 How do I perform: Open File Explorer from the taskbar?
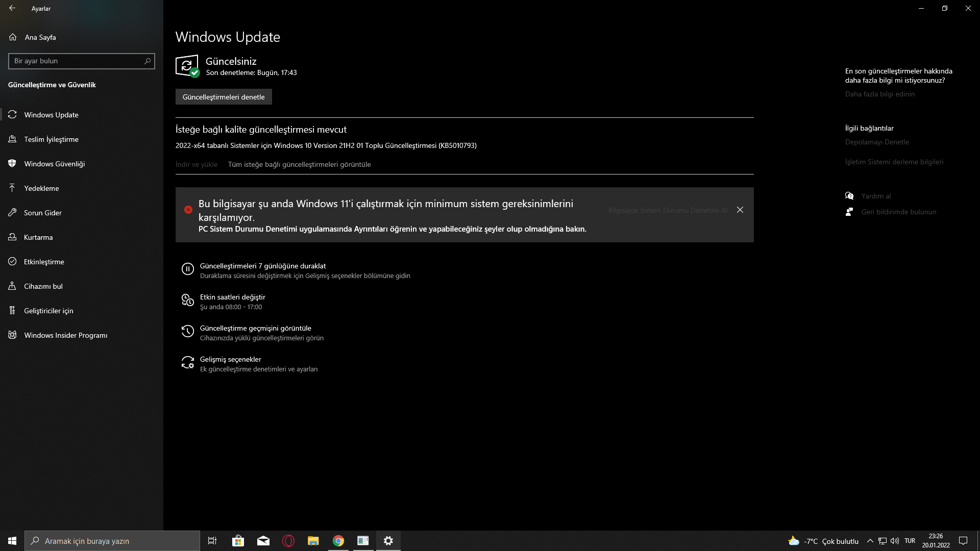(313, 541)
